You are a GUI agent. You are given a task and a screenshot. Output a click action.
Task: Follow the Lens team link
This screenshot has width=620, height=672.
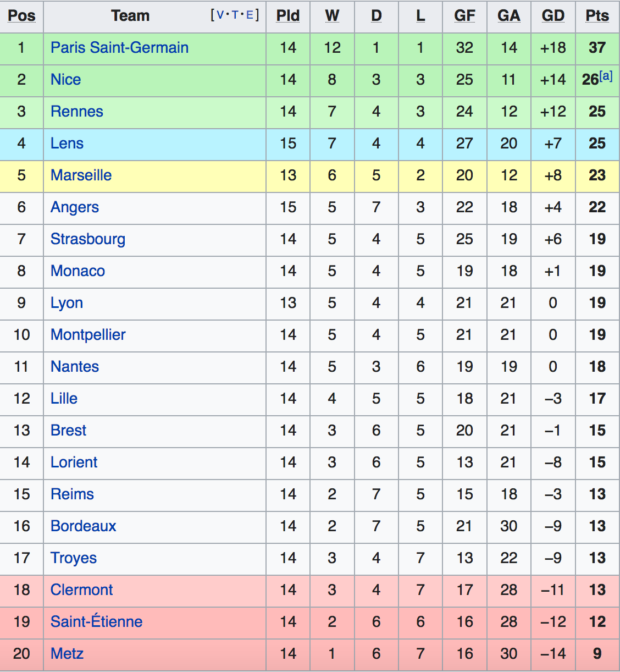pyautogui.click(x=67, y=144)
